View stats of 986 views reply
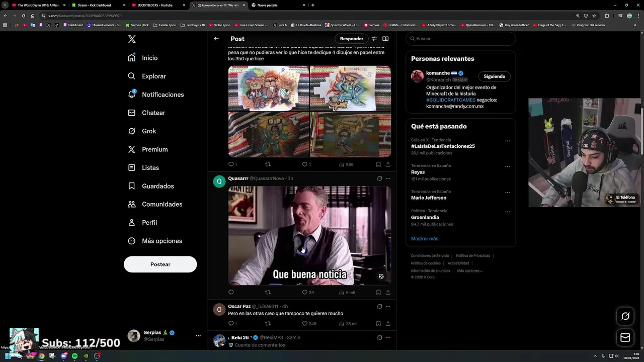Screen dimensions: 644x362 (x=346, y=164)
